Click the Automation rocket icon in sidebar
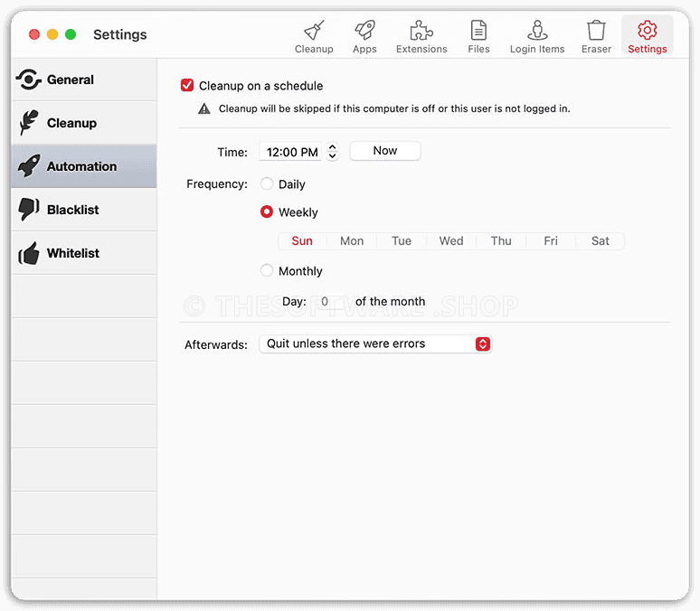700x611 pixels. click(29, 166)
